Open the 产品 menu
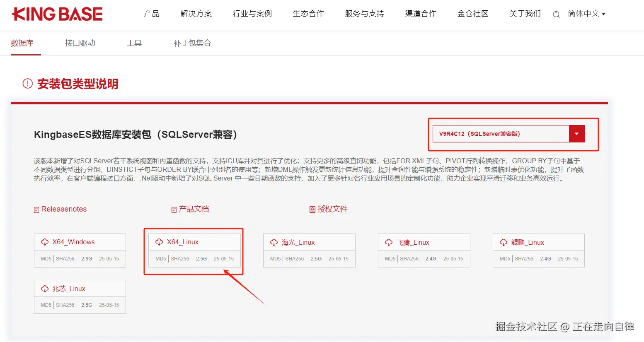 [152, 14]
